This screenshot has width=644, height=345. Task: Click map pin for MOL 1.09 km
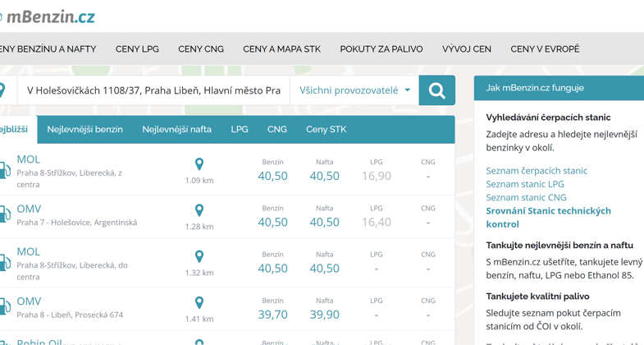(x=199, y=164)
